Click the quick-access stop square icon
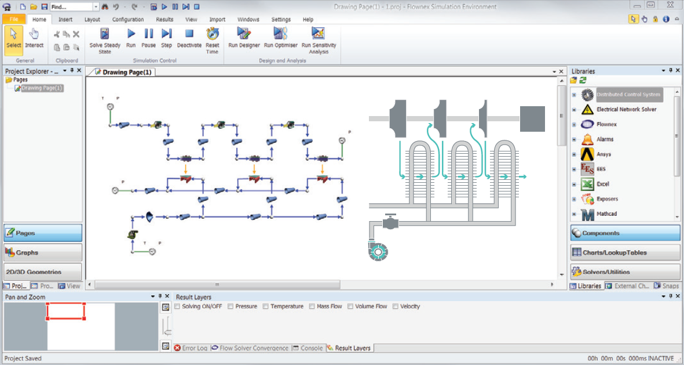This screenshot has width=684, height=365. [x=197, y=7]
